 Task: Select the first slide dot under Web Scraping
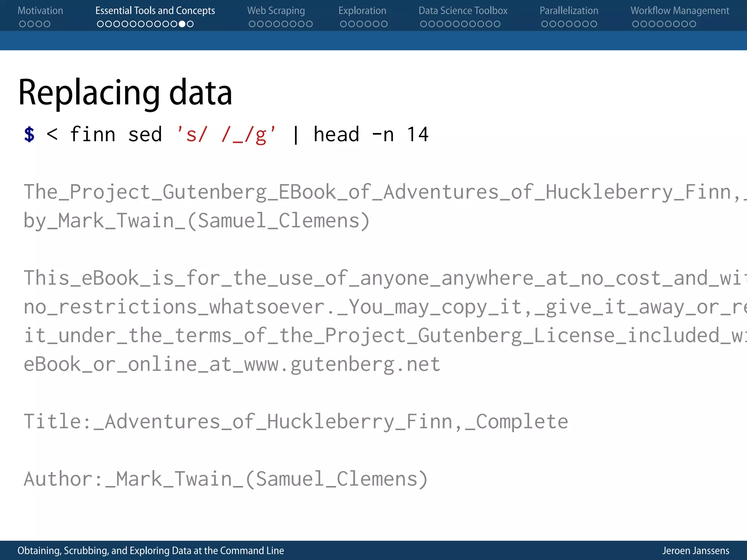click(252, 24)
